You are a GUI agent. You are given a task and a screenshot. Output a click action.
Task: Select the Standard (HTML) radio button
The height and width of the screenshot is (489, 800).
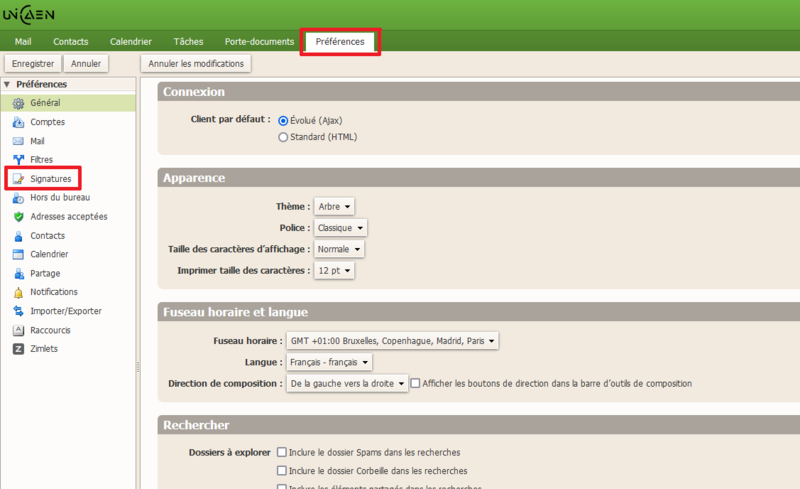pyautogui.click(x=283, y=137)
